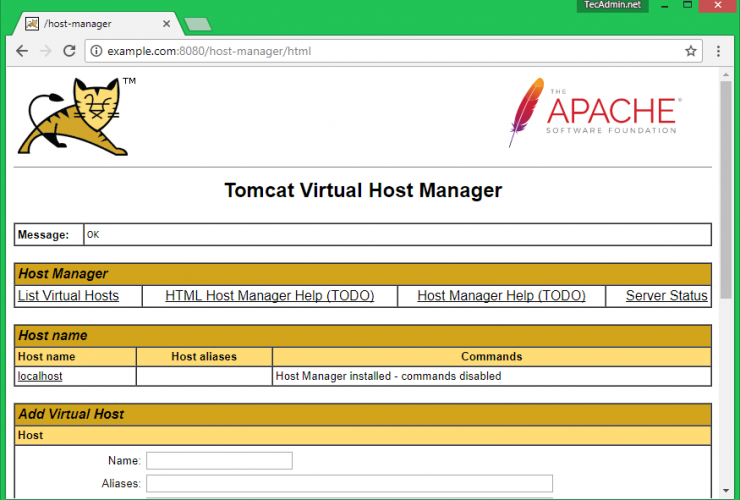Open HTML Host Manager Help link
740x500 pixels.
coord(269,296)
